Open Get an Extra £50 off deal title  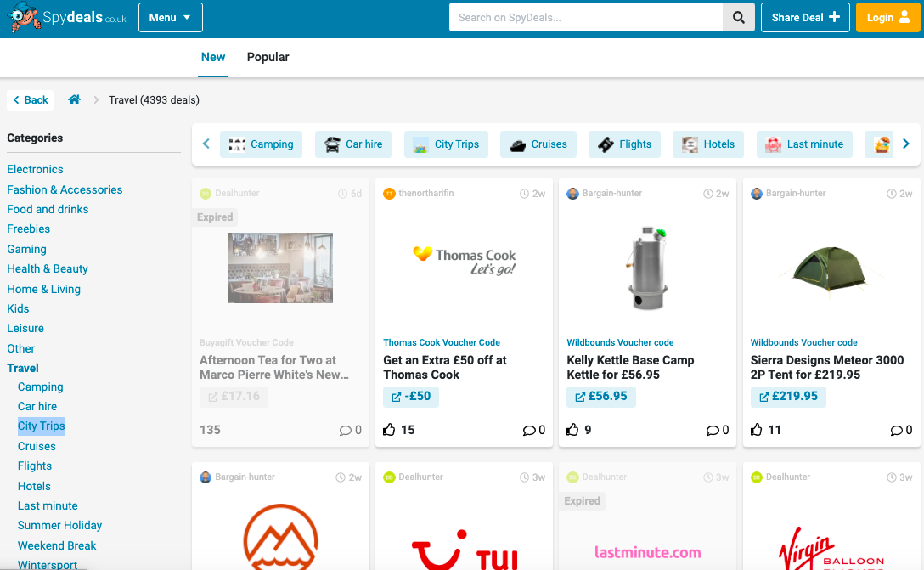(445, 367)
